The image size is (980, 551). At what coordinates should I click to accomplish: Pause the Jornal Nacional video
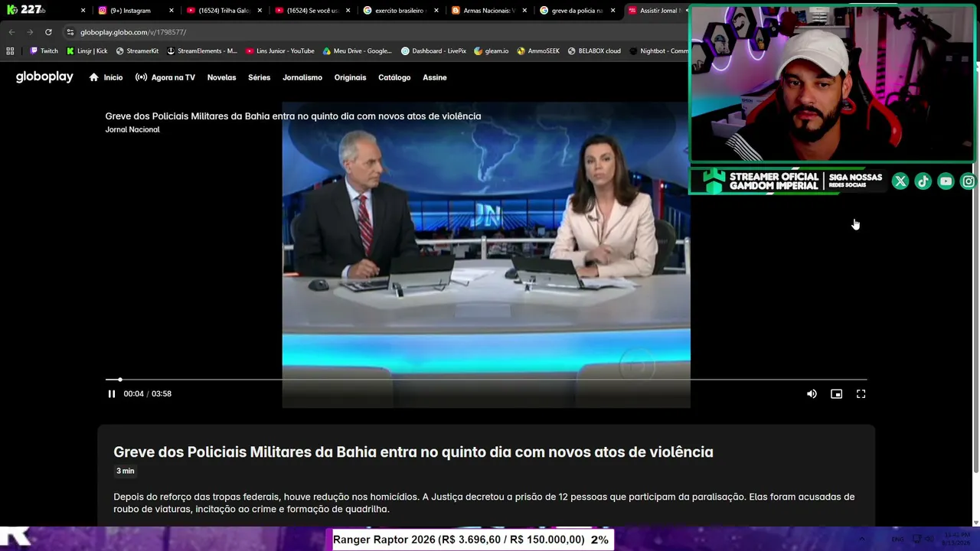[111, 394]
